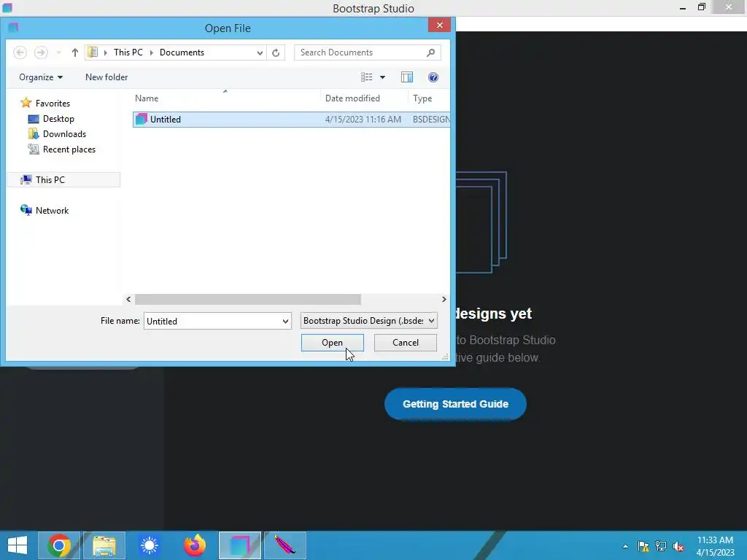Close the Open File dialog
The height and width of the screenshot is (560, 747).
[x=439, y=25]
